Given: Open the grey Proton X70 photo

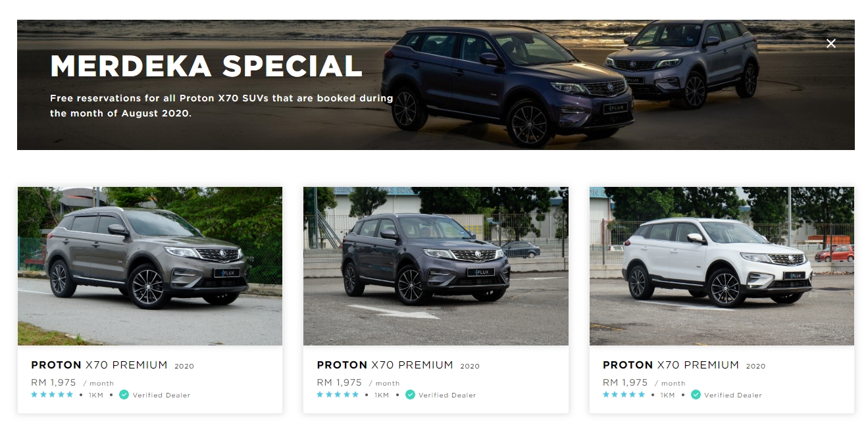Looking at the screenshot, I should [150, 266].
